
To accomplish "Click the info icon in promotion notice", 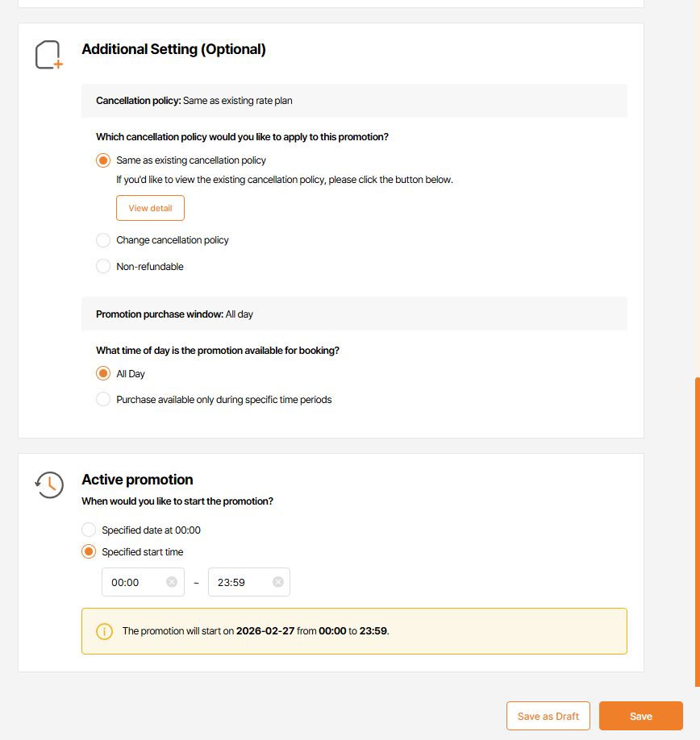I will pyautogui.click(x=104, y=631).
